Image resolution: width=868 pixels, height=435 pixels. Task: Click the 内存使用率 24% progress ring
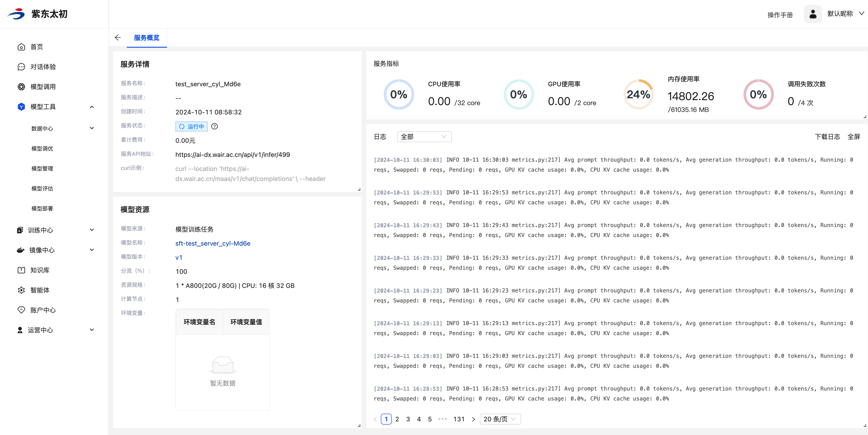click(x=638, y=94)
